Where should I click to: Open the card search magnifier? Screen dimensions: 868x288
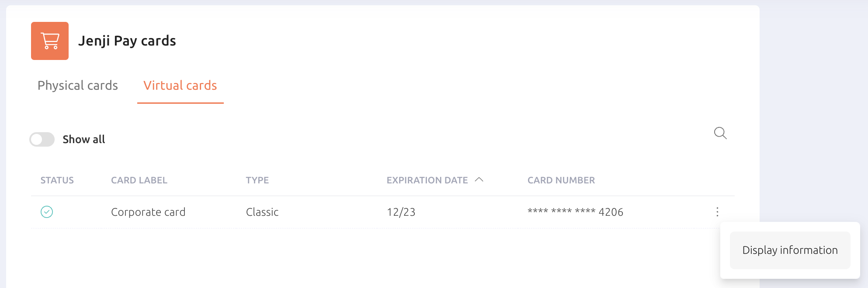(720, 133)
